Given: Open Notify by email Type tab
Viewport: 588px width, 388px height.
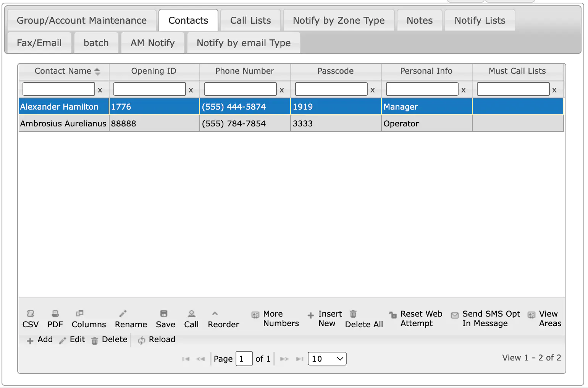Looking at the screenshot, I should point(244,43).
